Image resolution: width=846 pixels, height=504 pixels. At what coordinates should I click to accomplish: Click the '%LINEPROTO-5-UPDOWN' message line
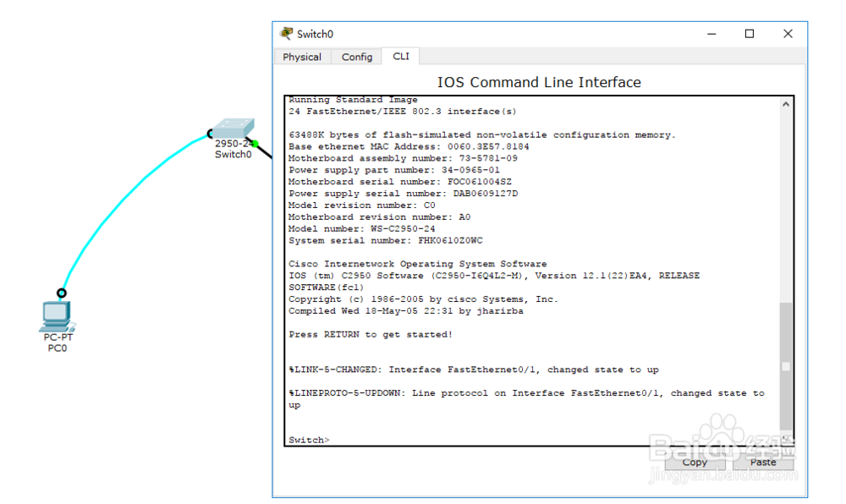[526, 399]
